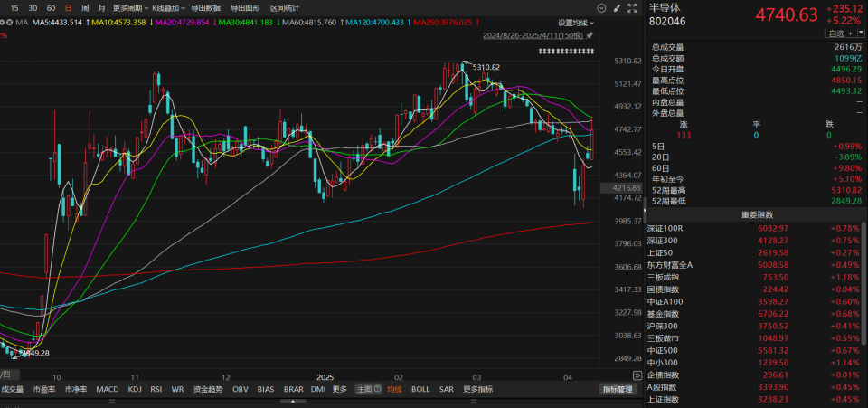Show WR indicator
Viewport: 868px width, 408px height.
click(x=178, y=389)
